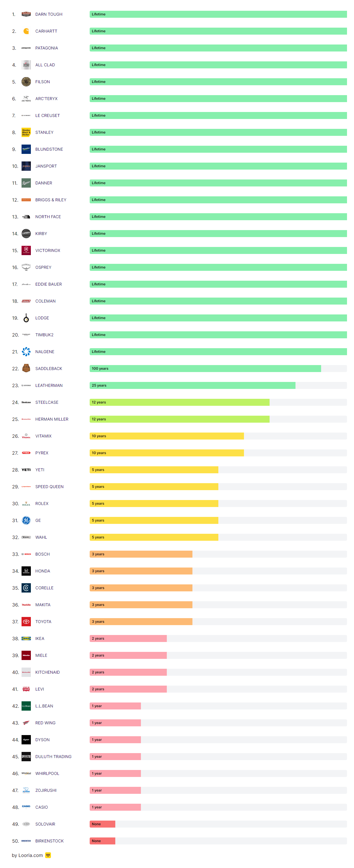
Task: Click the Filson round logo icon
Action: (26, 82)
